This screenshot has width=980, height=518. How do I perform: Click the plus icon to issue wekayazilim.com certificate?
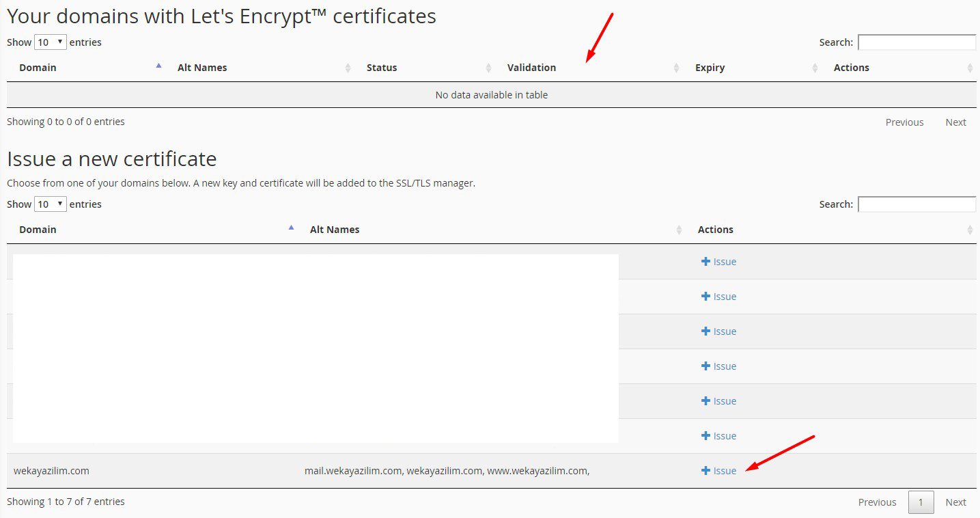click(705, 470)
